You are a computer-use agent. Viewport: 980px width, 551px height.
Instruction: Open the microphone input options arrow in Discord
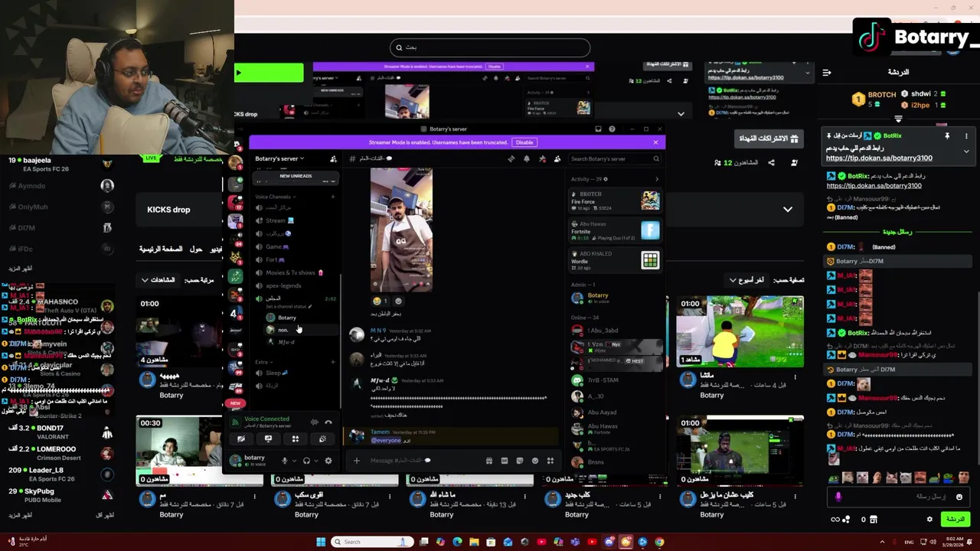[x=294, y=461]
